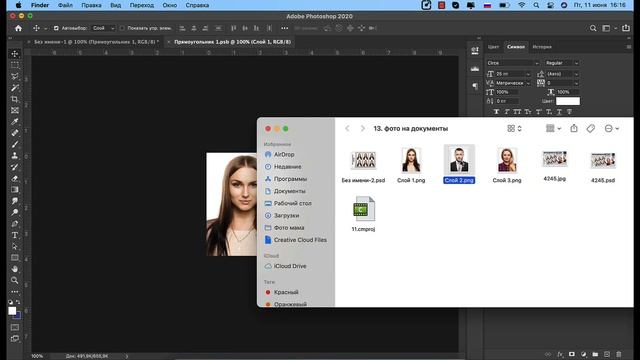Screen dimensions: 640x360
Task: Go to Photoshop Home screen icon
Action: pyautogui.click(x=18, y=28)
